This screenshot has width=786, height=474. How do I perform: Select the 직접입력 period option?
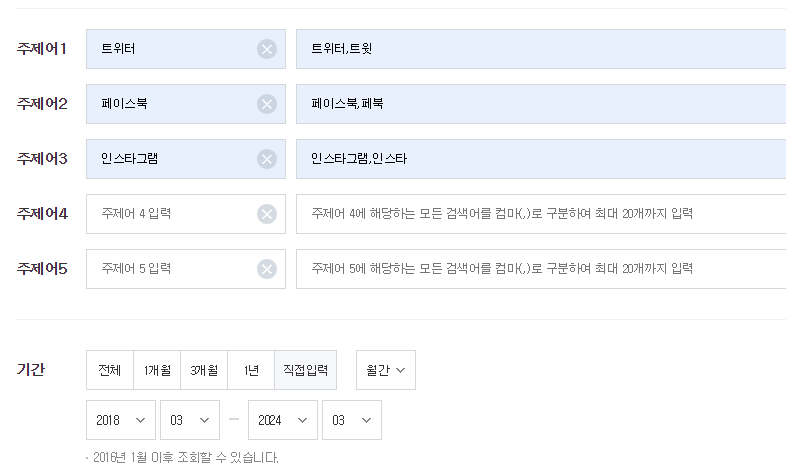pos(305,370)
